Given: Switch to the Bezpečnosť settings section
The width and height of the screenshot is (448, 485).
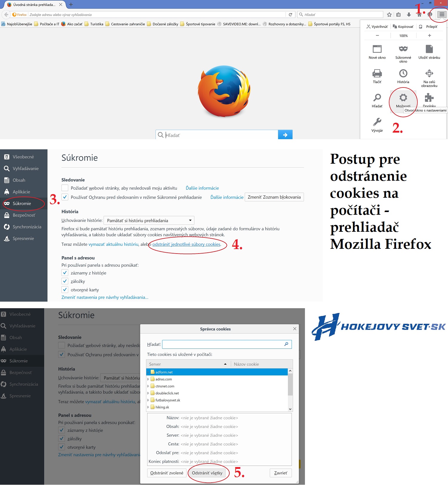Looking at the screenshot, I should [x=24, y=215].
